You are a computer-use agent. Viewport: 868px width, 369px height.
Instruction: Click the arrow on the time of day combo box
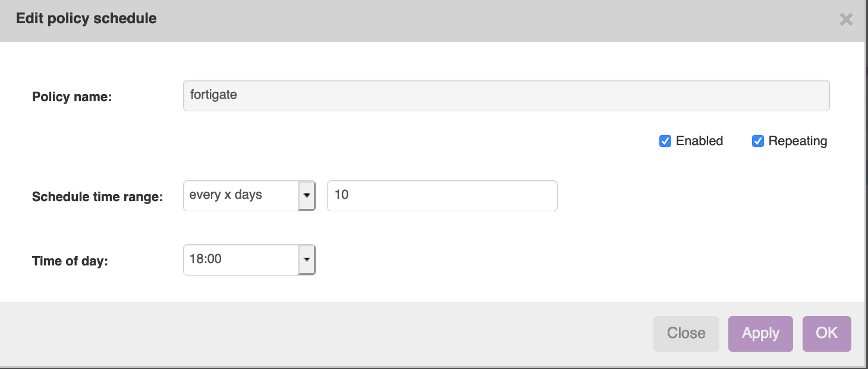[x=307, y=259]
